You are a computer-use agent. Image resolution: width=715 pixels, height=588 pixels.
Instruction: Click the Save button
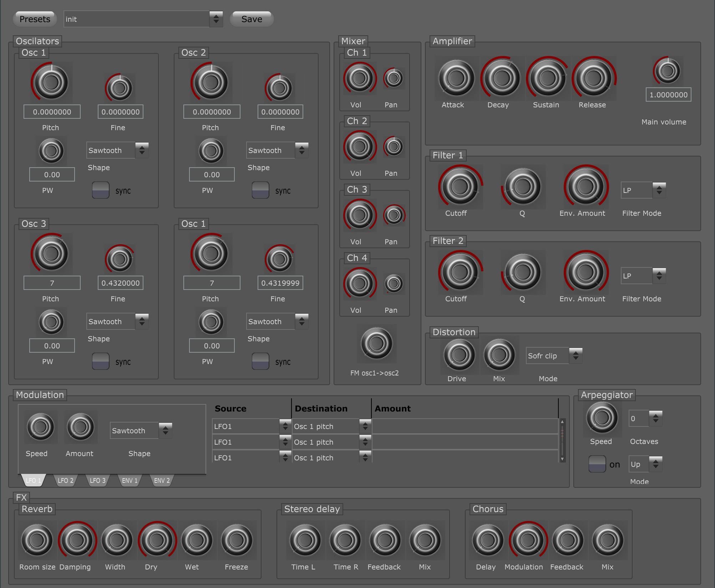[252, 19]
